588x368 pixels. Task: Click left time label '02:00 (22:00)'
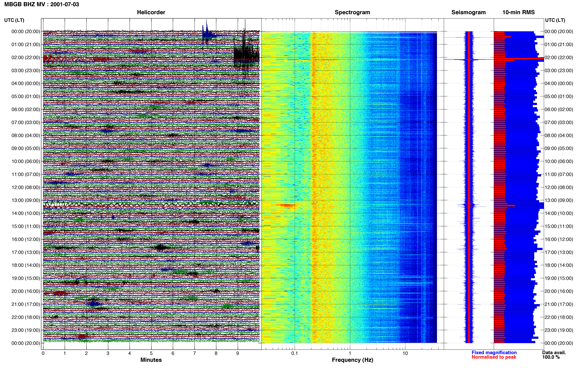pos(26,57)
